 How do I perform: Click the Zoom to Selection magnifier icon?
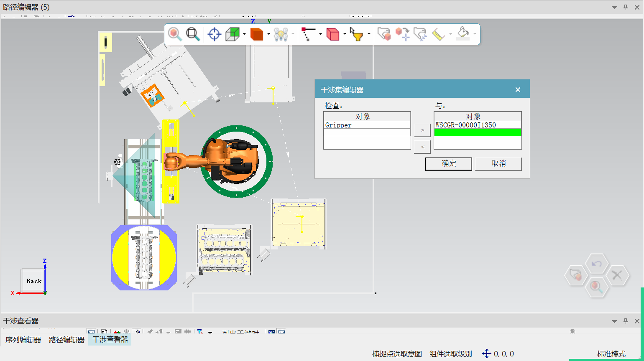[x=175, y=34]
